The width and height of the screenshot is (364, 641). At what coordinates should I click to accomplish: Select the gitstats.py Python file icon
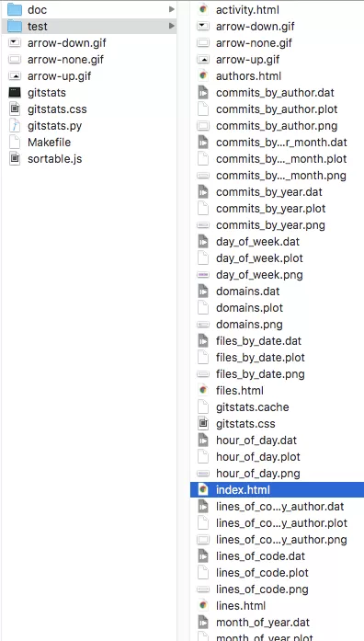click(15, 125)
